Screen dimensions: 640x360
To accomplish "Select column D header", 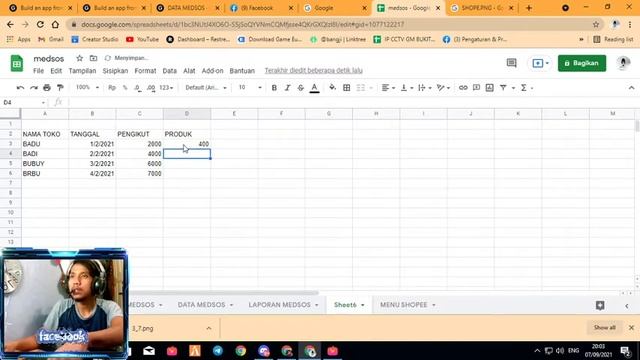I will (187, 113).
